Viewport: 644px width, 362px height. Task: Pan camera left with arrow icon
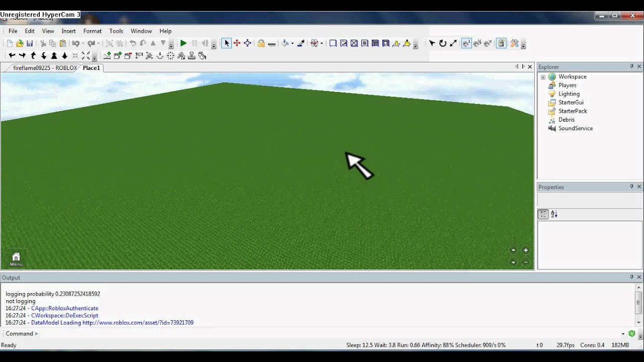click(12, 55)
